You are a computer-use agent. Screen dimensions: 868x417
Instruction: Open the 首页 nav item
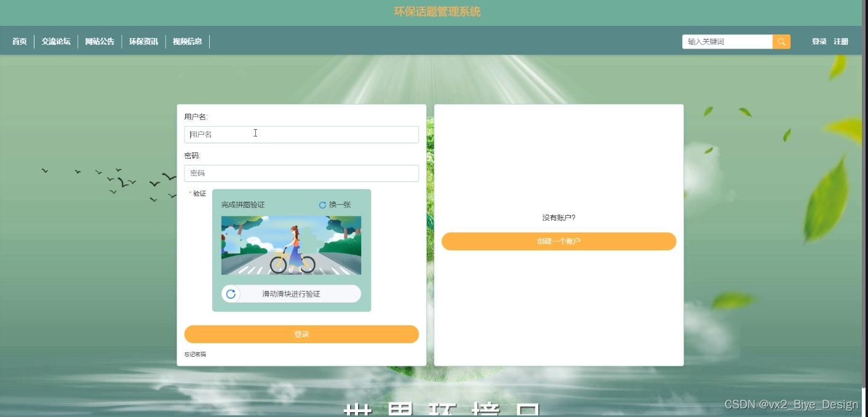pyautogui.click(x=20, y=42)
